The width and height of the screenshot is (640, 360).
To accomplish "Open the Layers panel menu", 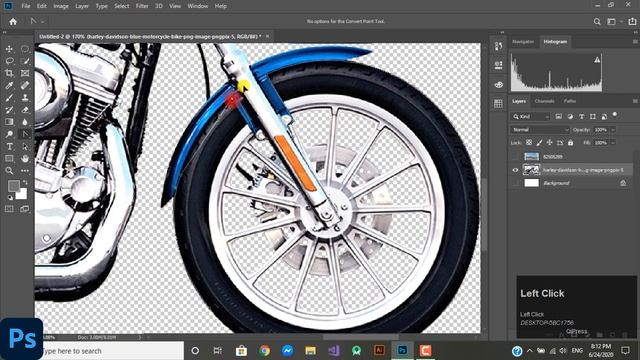I will pos(635,101).
